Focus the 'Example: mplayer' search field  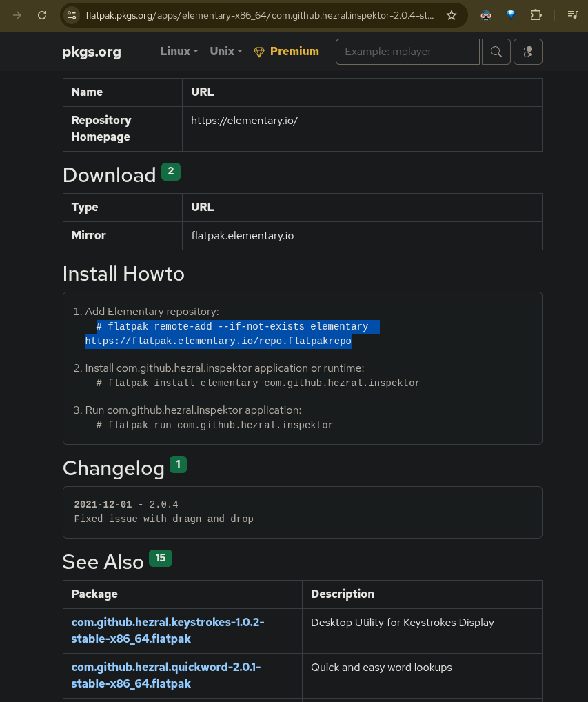[407, 52]
